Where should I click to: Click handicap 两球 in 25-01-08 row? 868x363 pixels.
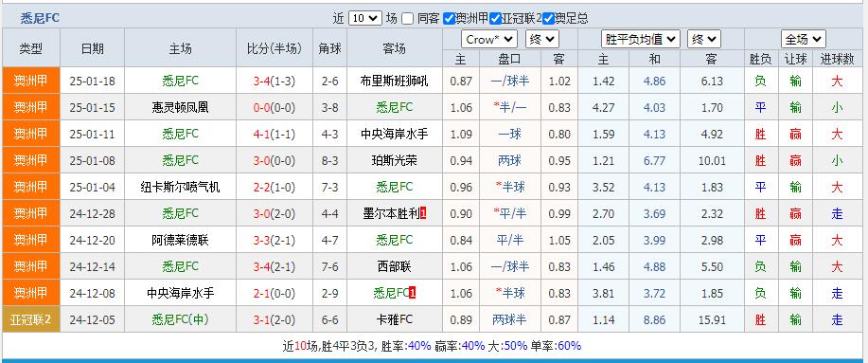(x=510, y=161)
